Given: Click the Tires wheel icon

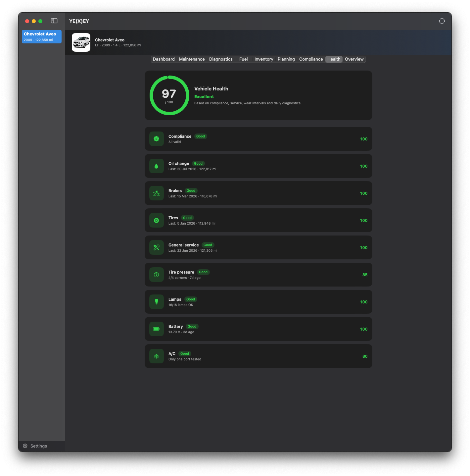Looking at the screenshot, I should tap(157, 220).
